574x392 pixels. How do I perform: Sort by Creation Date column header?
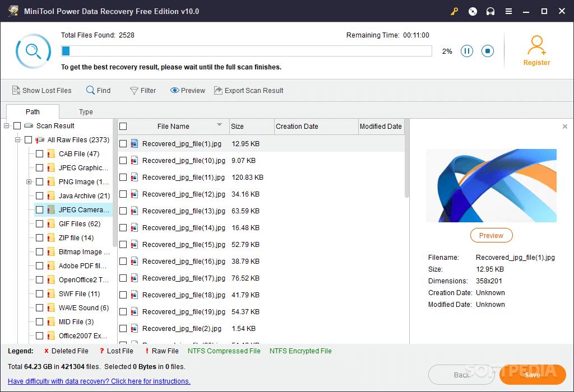pos(316,126)
